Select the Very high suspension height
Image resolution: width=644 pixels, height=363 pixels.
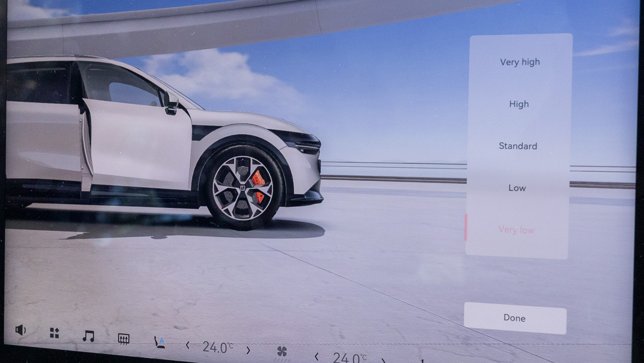click(520, 62)
